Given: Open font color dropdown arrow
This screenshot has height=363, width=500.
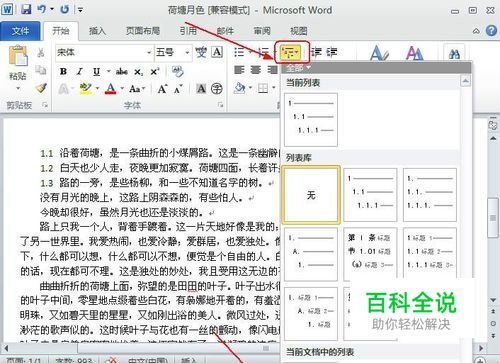Looking at the screenshot, I should (x=122, y=89).
